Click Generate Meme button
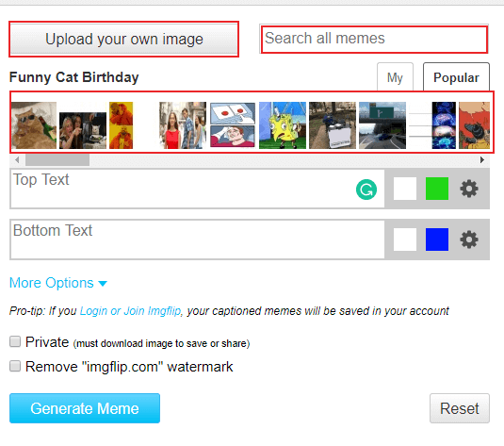 coord(85,408)
